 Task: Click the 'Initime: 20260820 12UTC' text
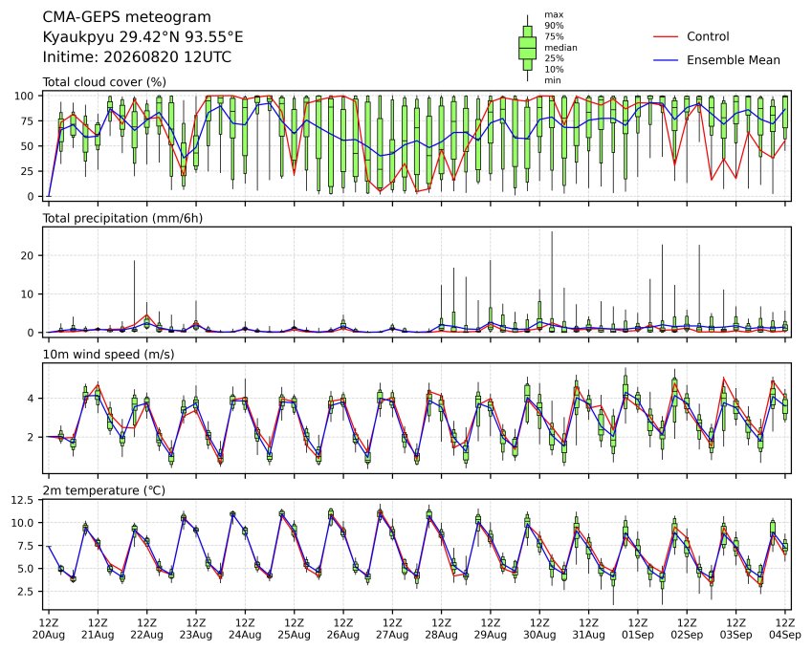(137, 57)
